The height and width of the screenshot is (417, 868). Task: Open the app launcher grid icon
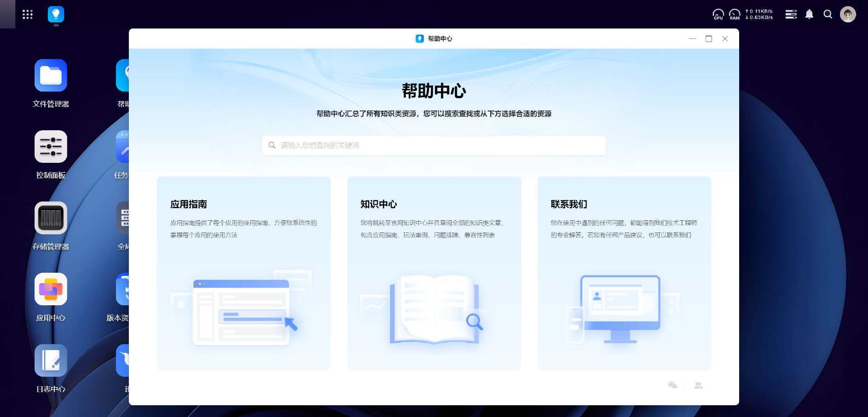pyautogui.click(x=28, y=14)
